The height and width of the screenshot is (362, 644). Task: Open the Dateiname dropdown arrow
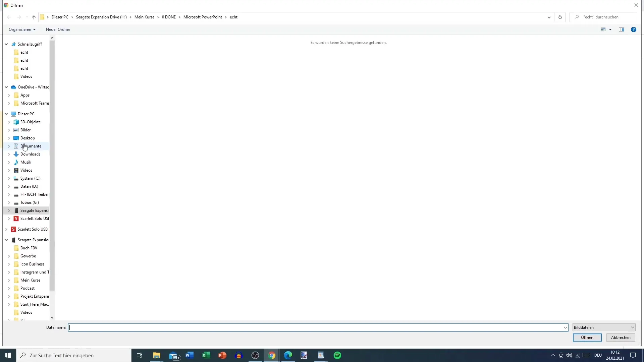pyautogui.click(x=566, y=327)
